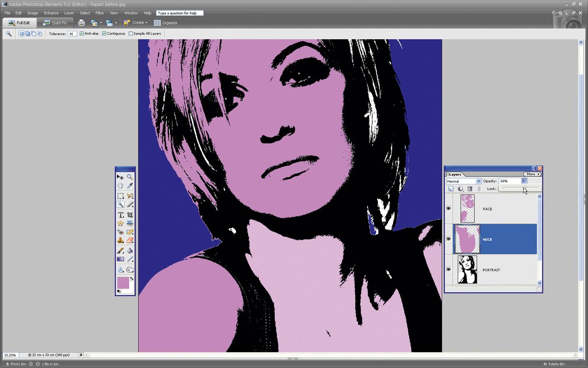Screen dimensions: 588x368
Task: Create a new layer via the Layers palette icon
Action: pos(450,188)
